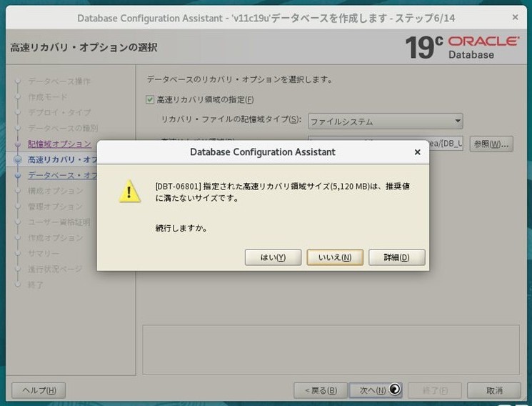Screen dimensions: 532x406
Task: Select サマリー step in sidebar
Action: pyautogui.click(x=43, y=254)
